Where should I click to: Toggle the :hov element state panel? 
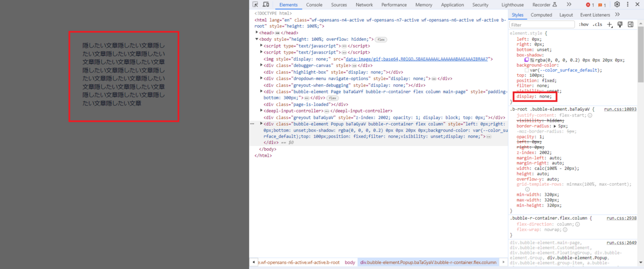coord(584,25)
